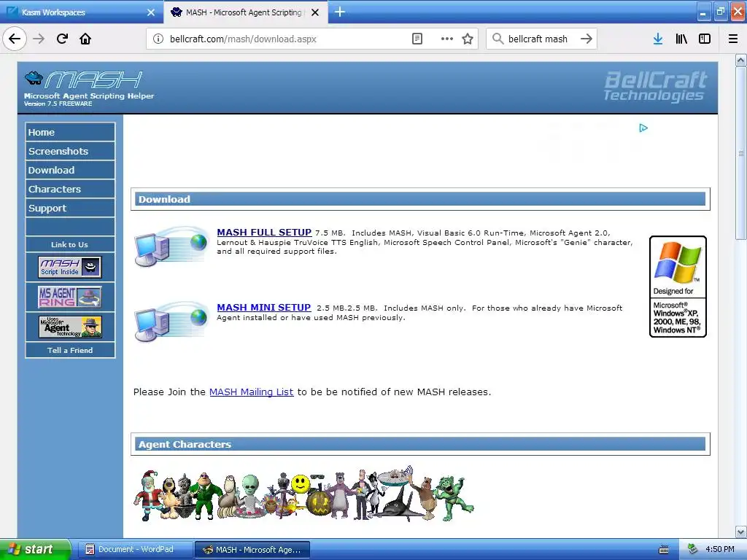Switch to Document - WordPad in taskbar

click(x=135, y=550)
